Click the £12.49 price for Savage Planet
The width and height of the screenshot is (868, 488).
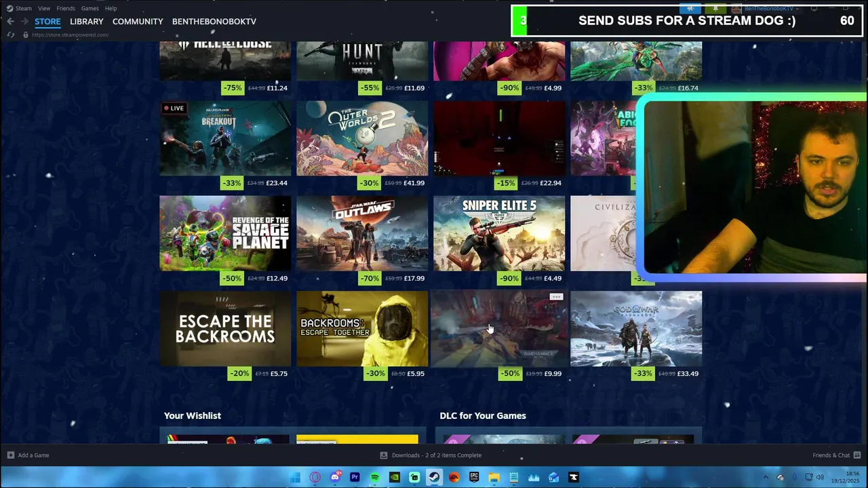point(277,278)
